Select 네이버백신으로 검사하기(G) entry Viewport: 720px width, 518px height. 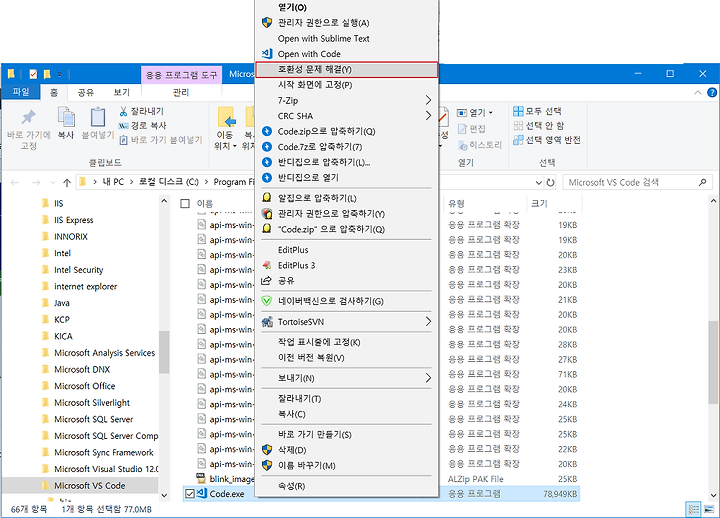346,301
